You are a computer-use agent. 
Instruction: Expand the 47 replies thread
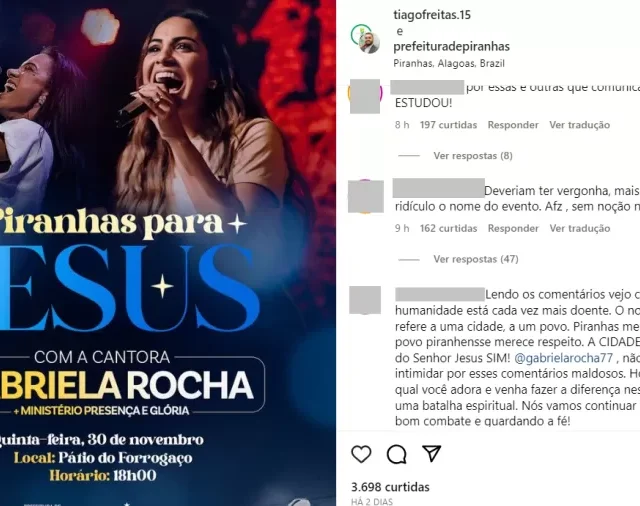point(476,259)
